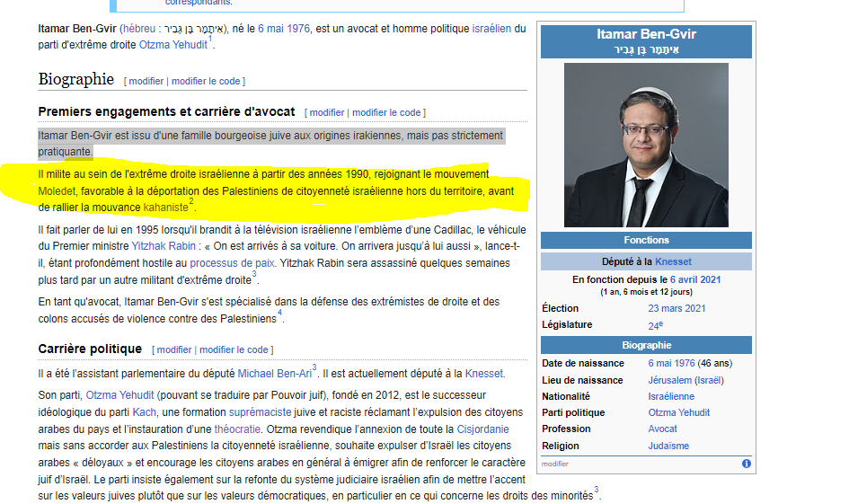Click footnote 3 after Michael Ben-Ari
Screen dimensions: 849x504
point(314,367)
